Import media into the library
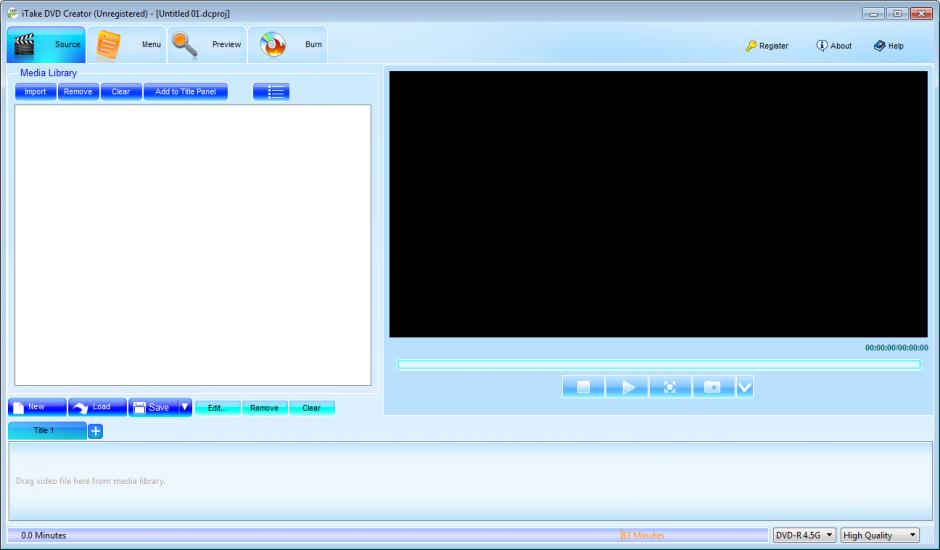The height and width of the screenshot is (550, 940). (x=35, y=92)
